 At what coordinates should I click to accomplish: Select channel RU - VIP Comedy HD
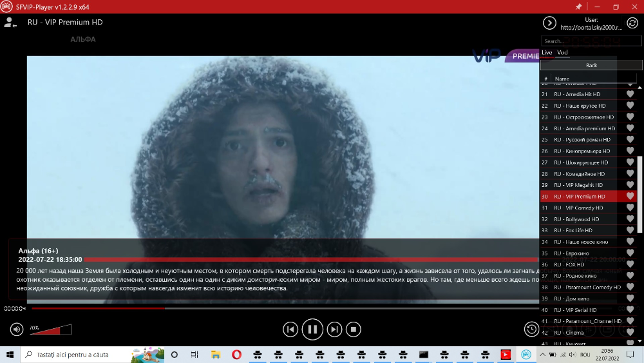pyautogui.click(x=588, y=208)
